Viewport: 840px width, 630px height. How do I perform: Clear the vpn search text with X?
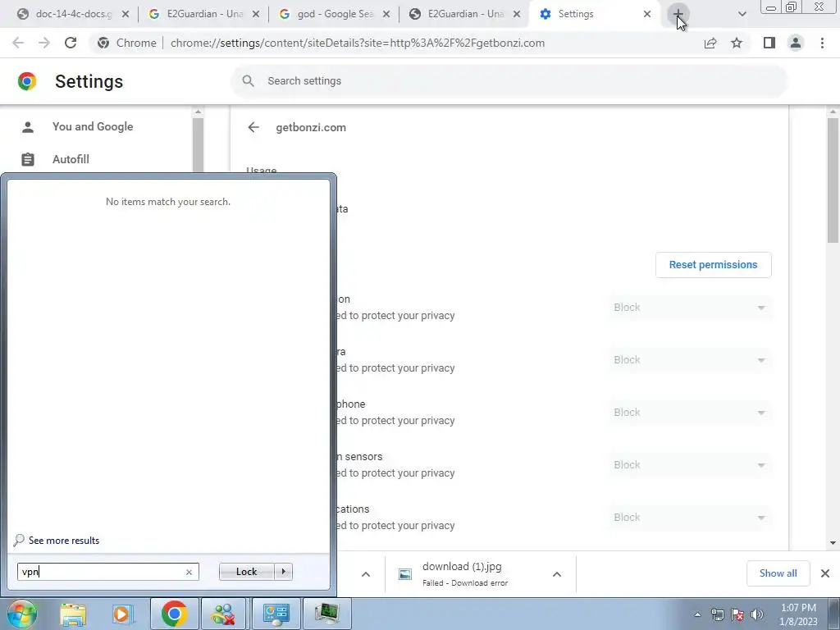tap(189, 572)
